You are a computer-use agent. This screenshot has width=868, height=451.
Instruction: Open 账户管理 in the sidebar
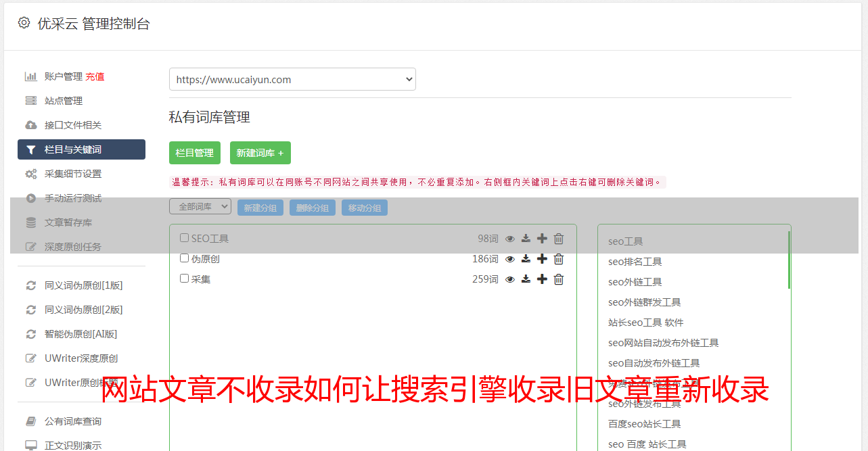[x=64, y=76]
